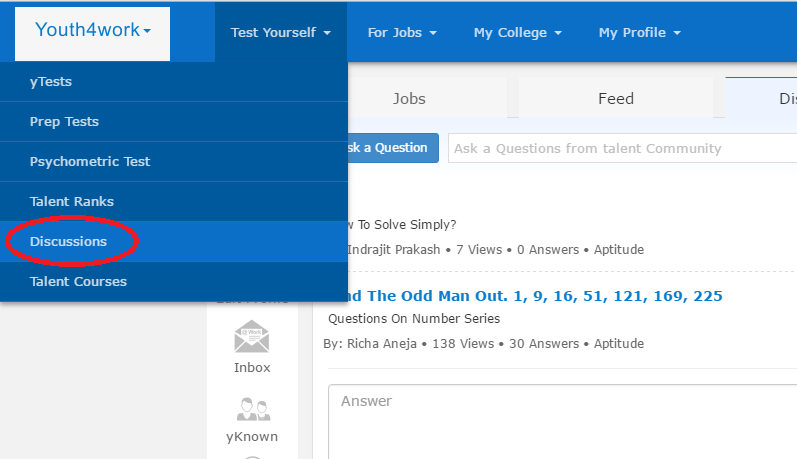This screenshot has height=459, width=797.
Task: Click 'Questions On Number Series' text
Action: tap(414, 319)
